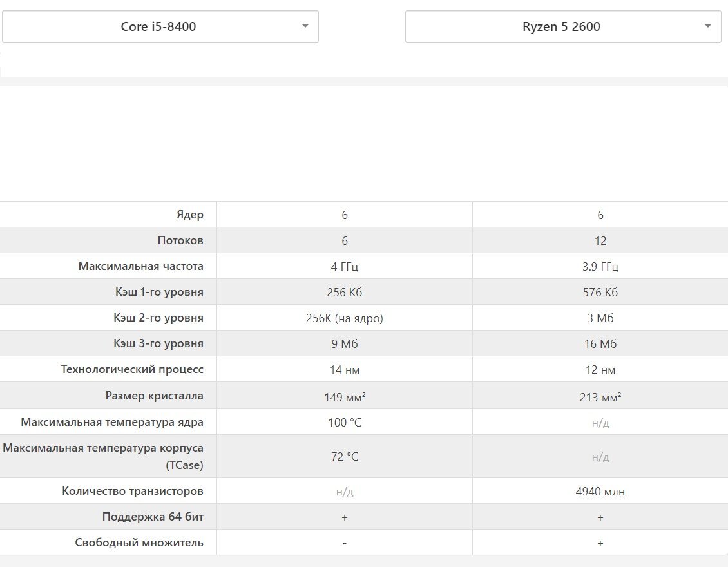Viewport: 728px width, 567px height.
Task: Click the '100 °C' temperature value
Action: coord(345,423)
